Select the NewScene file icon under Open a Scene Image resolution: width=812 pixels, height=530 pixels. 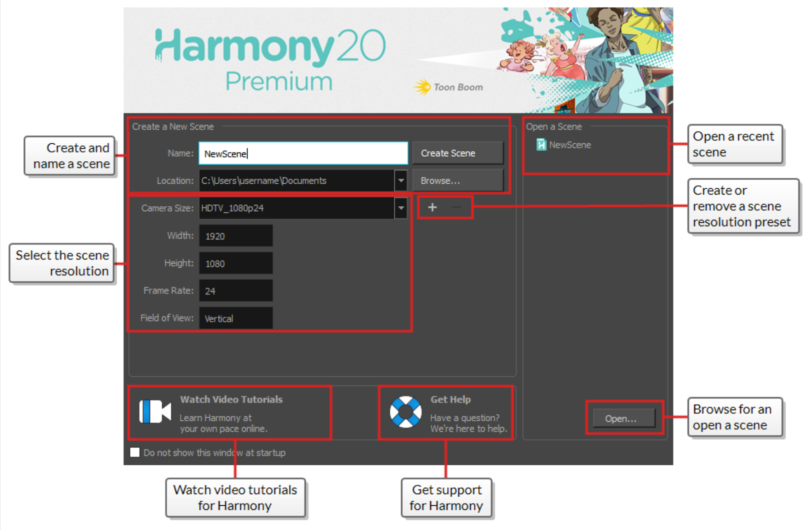point(541,145)
